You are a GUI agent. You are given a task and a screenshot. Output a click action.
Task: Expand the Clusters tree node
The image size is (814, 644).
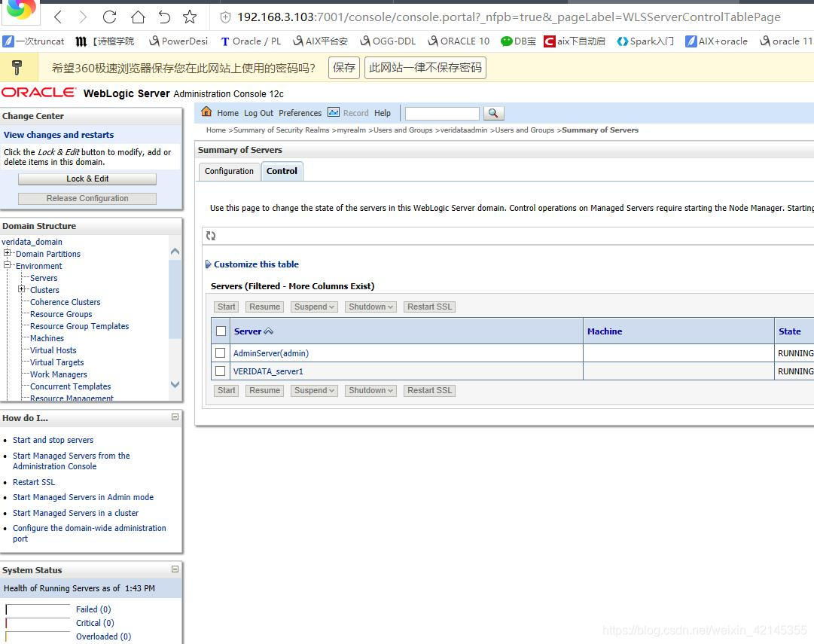coord(21,288)
